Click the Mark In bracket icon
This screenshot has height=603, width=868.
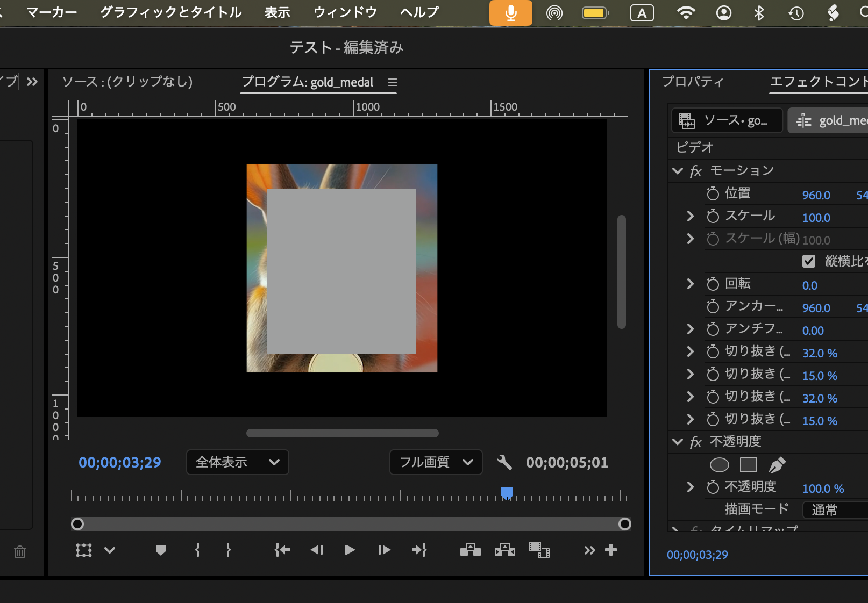coord(197,550)
